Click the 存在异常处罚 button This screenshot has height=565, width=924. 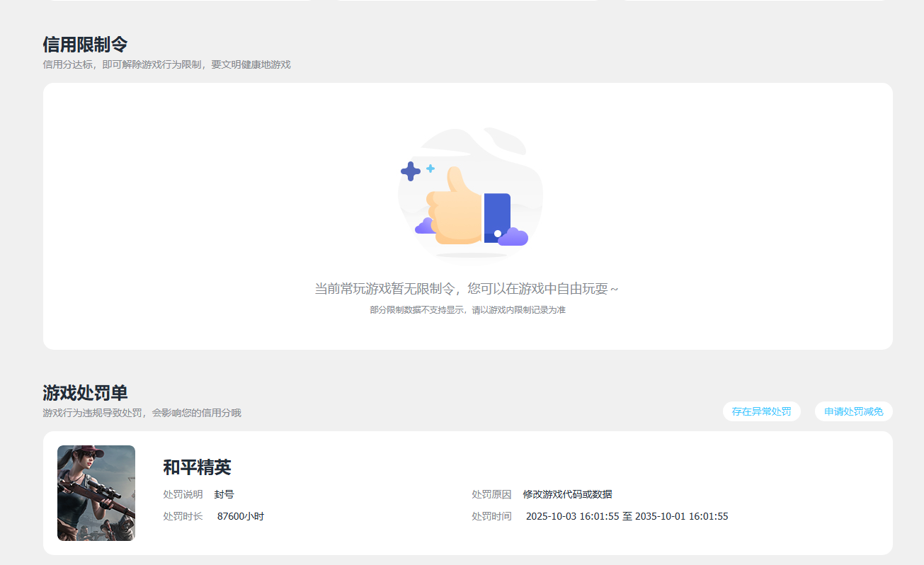tap(761, 411)
